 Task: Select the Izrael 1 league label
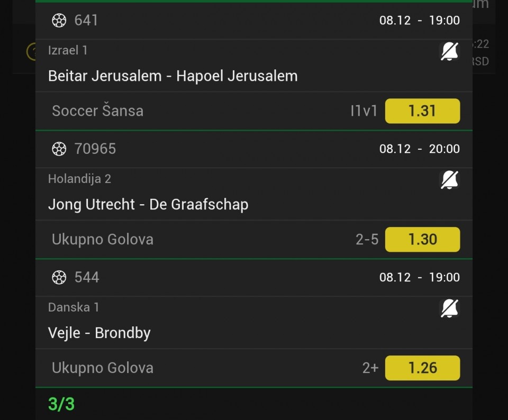point(68,50)
